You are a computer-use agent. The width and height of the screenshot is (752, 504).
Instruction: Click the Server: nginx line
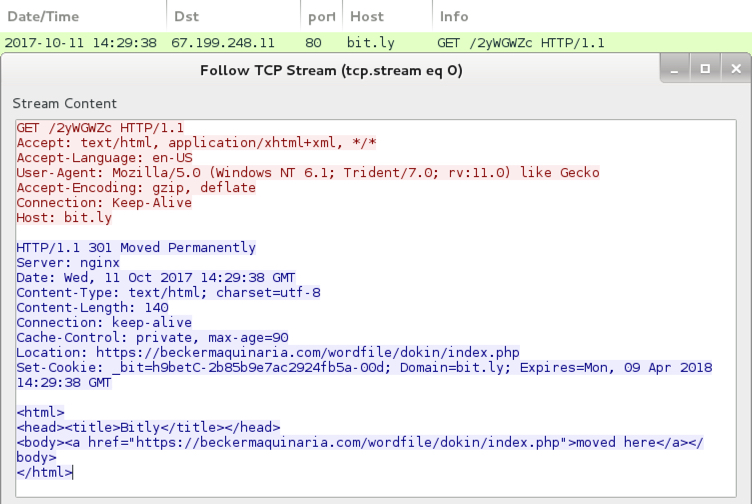[68, 262]
